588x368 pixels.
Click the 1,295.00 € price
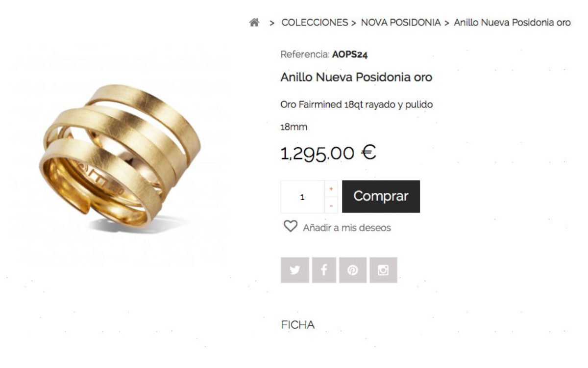click(x=328, y=153)
